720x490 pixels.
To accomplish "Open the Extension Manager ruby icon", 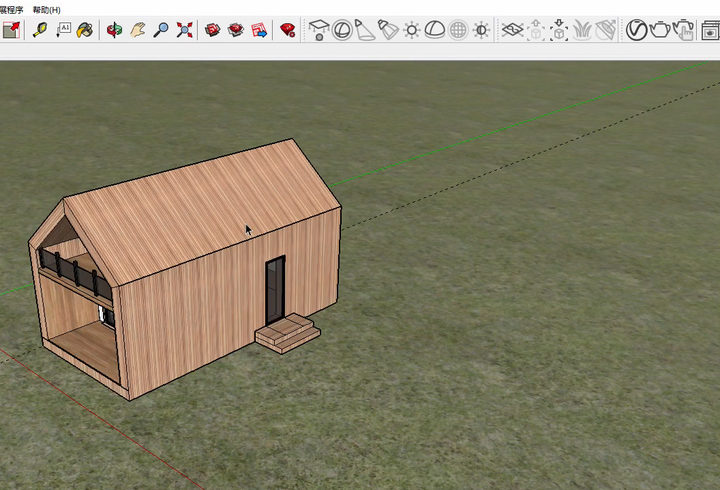I will (x=288, y=30).
